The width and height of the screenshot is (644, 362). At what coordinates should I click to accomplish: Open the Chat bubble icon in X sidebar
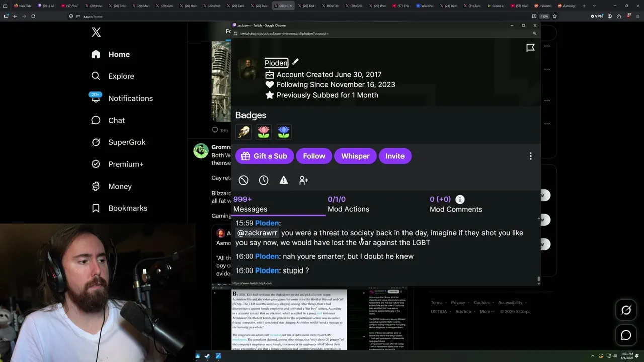96,120
